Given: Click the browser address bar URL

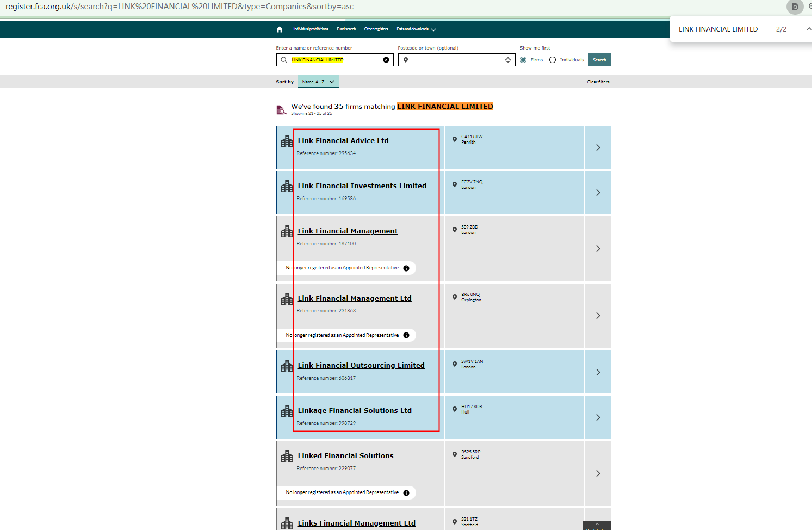Looking at the screenshot, I should pos(179,7).
